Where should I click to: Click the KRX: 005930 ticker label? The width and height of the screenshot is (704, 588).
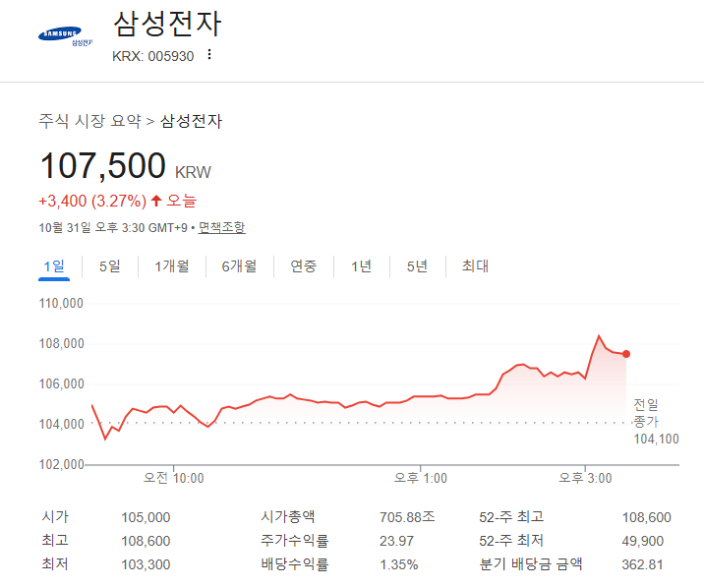point(153,56)
